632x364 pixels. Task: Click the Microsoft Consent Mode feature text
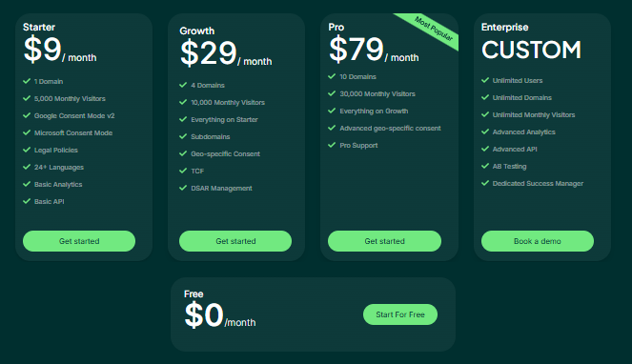pos(73,133)
